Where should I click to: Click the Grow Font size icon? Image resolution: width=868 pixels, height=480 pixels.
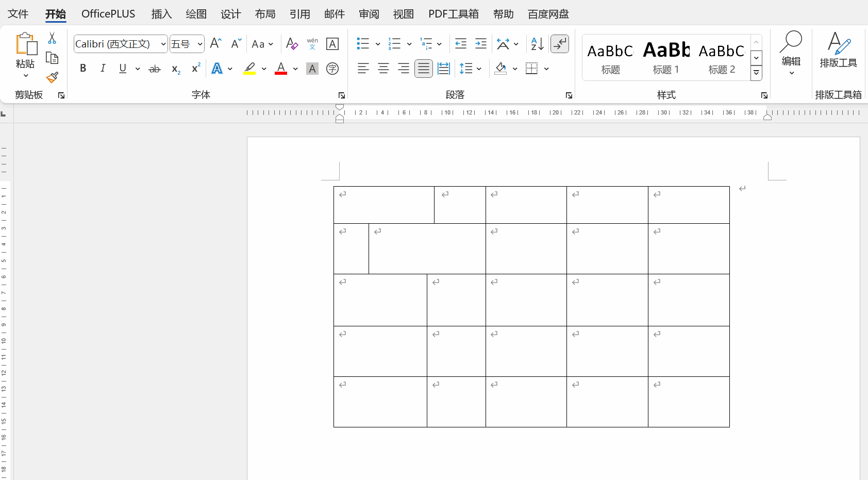pyautogui.click(x=215, y=44)
